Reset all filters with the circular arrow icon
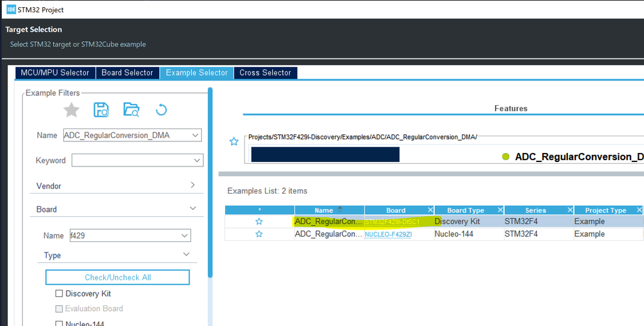This screenshot has height=326, width=644. 161,110
